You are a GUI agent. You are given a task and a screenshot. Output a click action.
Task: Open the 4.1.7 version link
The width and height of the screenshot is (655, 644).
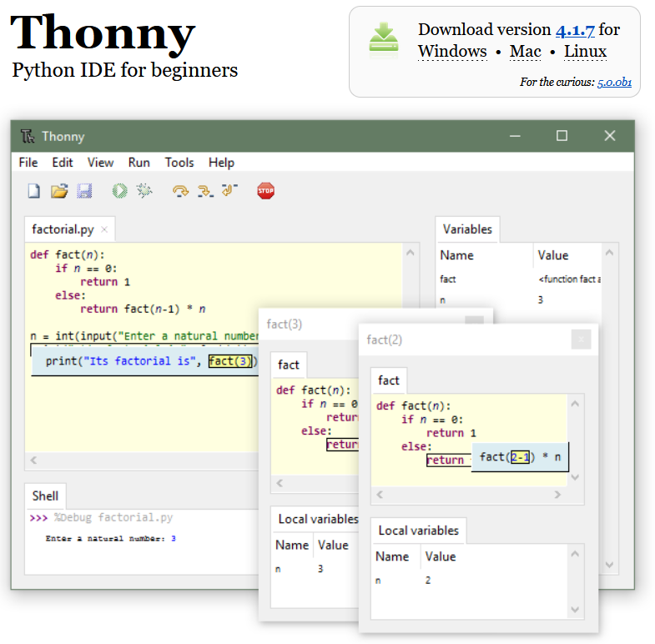575,30
